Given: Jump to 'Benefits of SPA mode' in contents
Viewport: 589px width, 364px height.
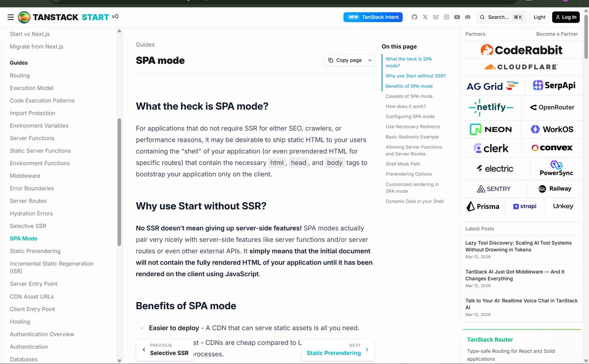Looking at the screenshot, I should coord(409,86).
